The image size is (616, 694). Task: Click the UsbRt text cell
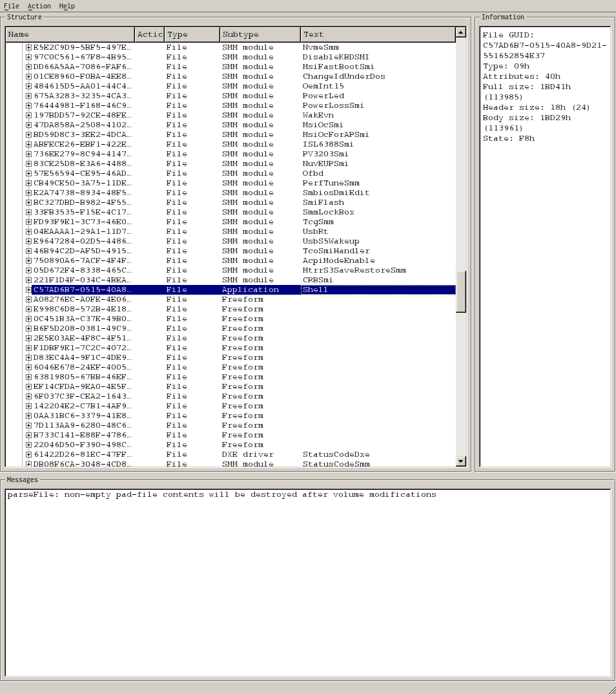tap(315, 231)
